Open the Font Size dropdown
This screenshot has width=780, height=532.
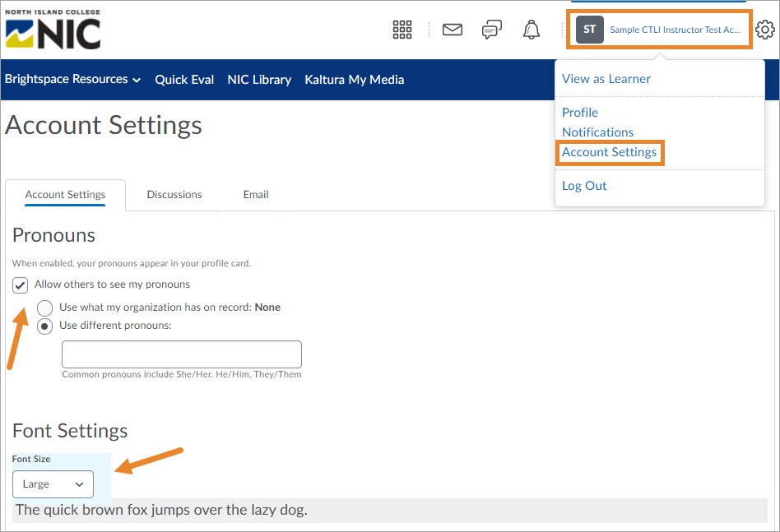(x=53, y=484)
